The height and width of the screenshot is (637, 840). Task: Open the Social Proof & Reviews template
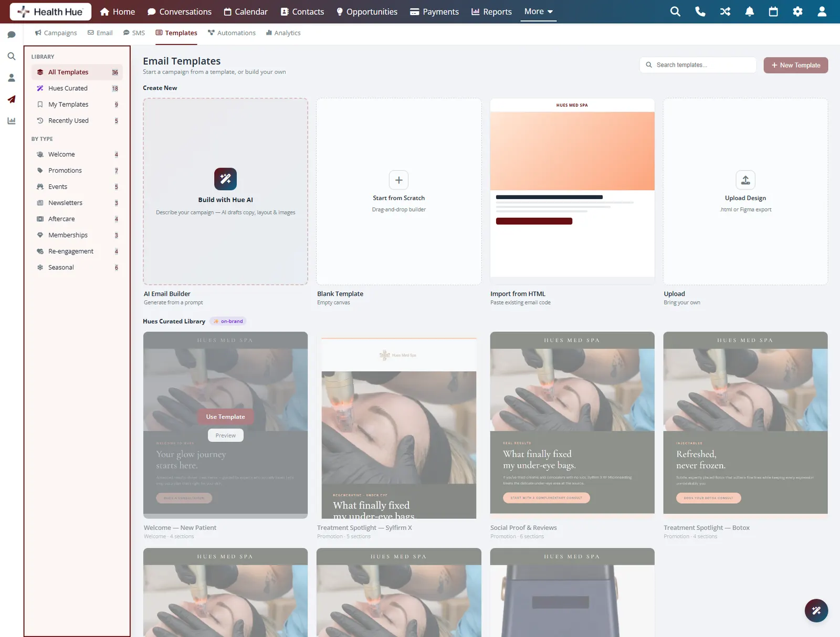click(x=572, y=425)
